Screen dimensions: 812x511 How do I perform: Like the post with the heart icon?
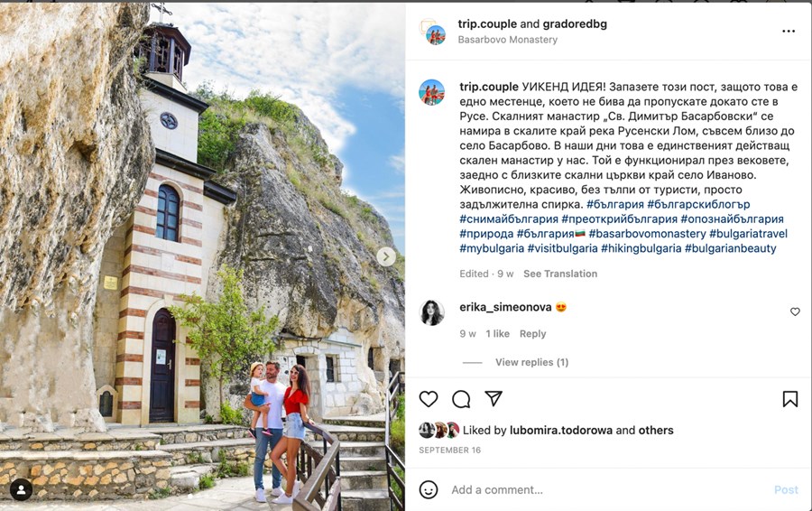pos(429,399)
